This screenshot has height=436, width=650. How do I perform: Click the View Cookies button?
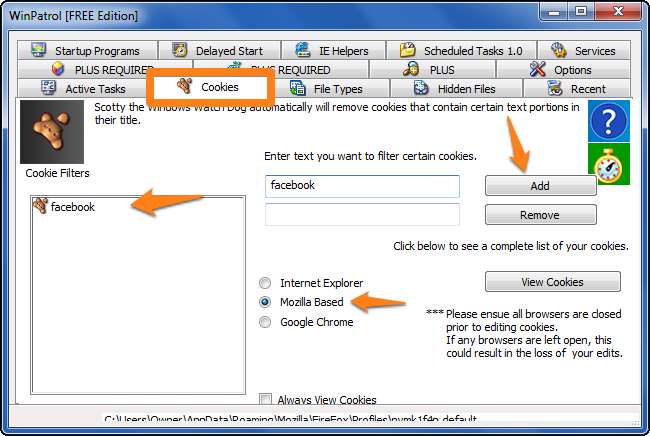[x=553, y=282]
